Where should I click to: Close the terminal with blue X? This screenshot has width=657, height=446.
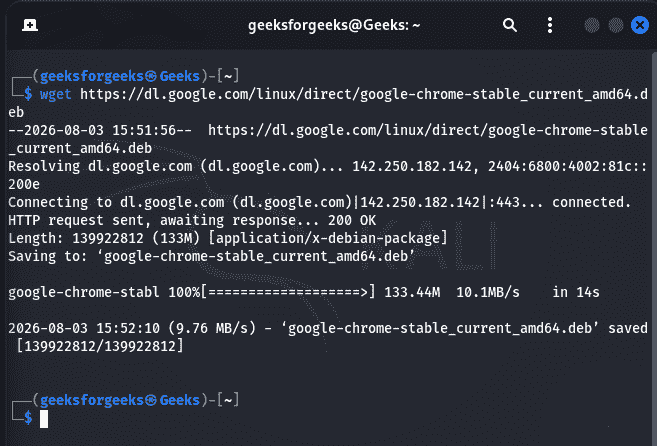(x=640, y=25)
